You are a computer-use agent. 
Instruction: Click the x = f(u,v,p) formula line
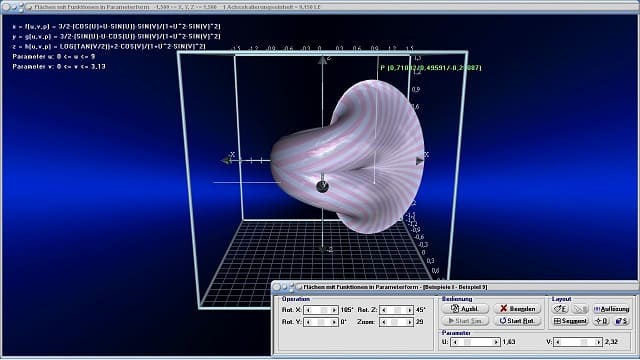click(x=116, y=26)
